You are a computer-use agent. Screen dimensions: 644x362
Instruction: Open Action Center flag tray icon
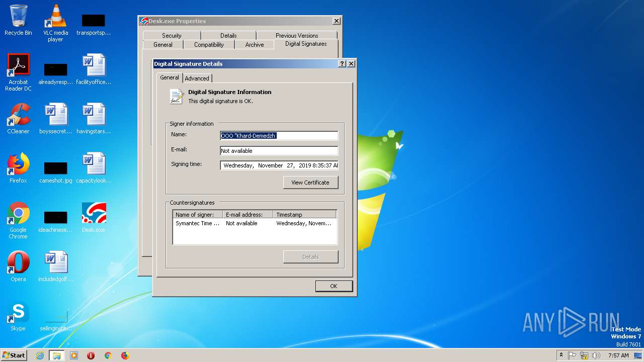pos(572,355)
